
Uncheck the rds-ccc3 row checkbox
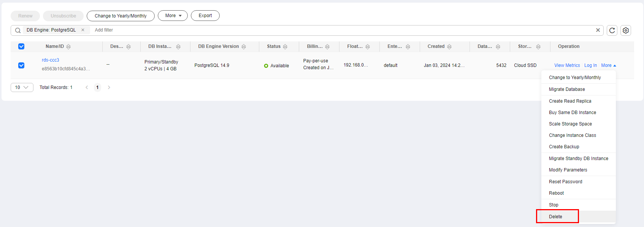(x=21, y=65)
